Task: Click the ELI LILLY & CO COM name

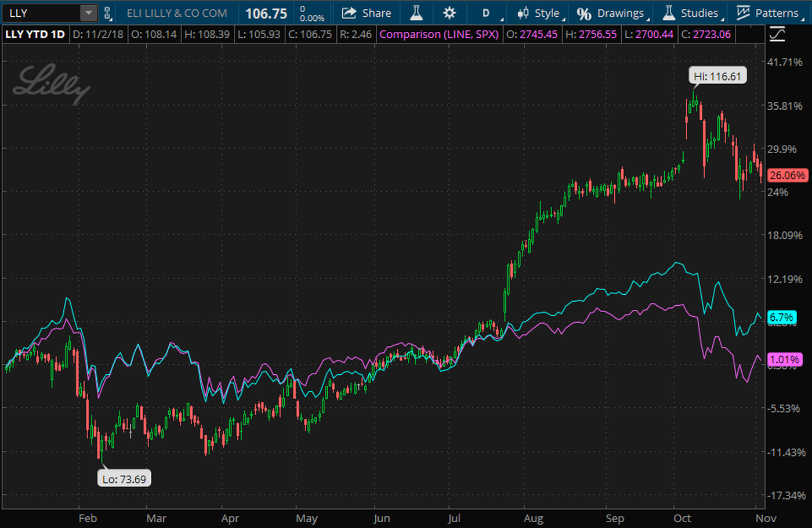Action: 177,13
